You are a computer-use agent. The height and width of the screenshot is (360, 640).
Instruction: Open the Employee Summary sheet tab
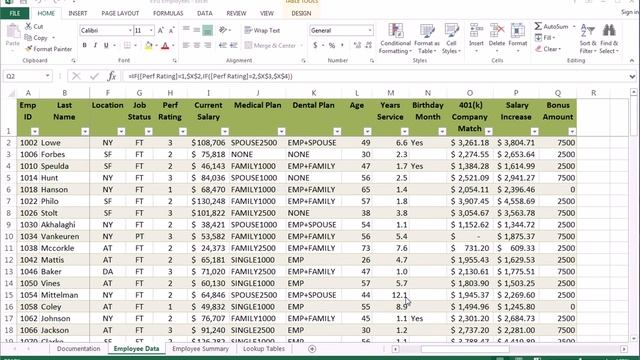click(x=200, y=349)
